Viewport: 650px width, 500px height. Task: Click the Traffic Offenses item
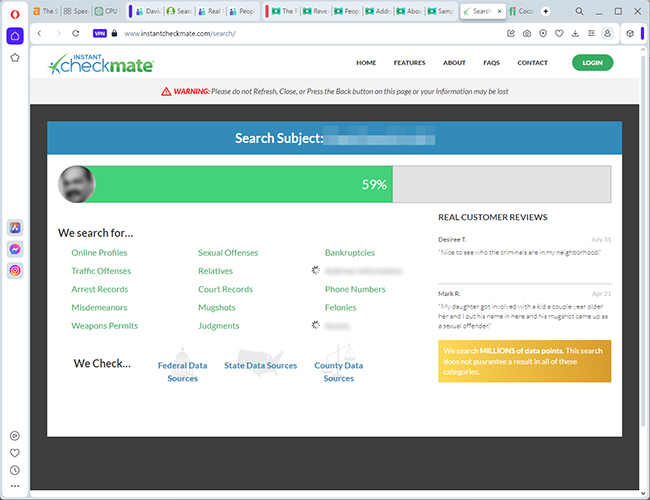(101, 271)
